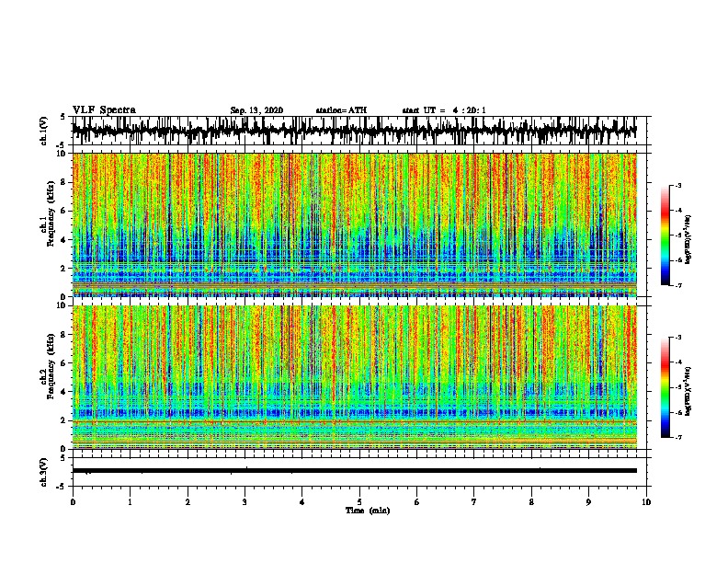The image size is (728, 563).
Task: Click time-axis tick label "7"
Action: point(474,501)
